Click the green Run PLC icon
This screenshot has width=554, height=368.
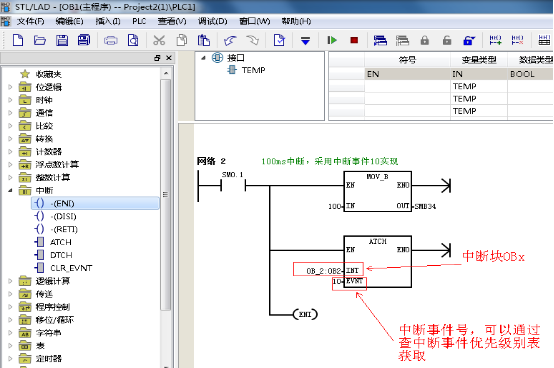332,40
